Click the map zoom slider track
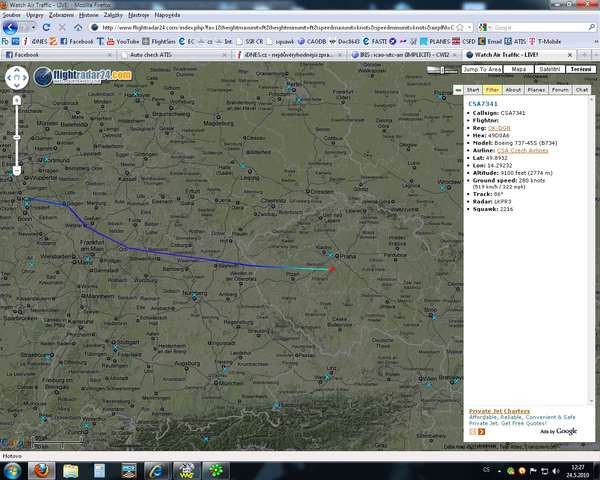The image size is (600, 480). click(17, 135)
